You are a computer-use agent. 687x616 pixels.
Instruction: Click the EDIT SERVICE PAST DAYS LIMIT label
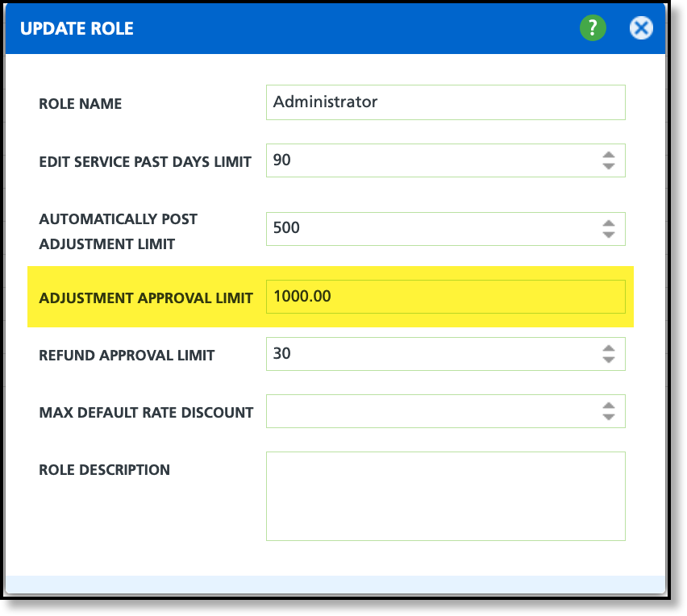pyautogui.click(x=145, y=162)
